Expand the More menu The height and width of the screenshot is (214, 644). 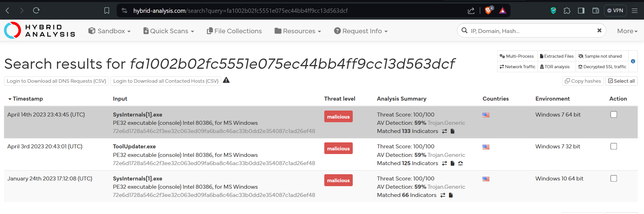(627, 31)
